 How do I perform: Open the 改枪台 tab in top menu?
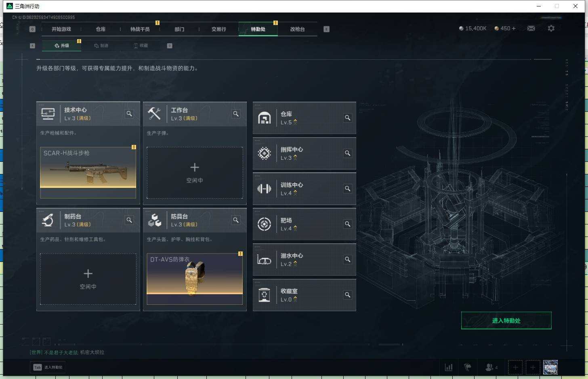coord(297,29)
